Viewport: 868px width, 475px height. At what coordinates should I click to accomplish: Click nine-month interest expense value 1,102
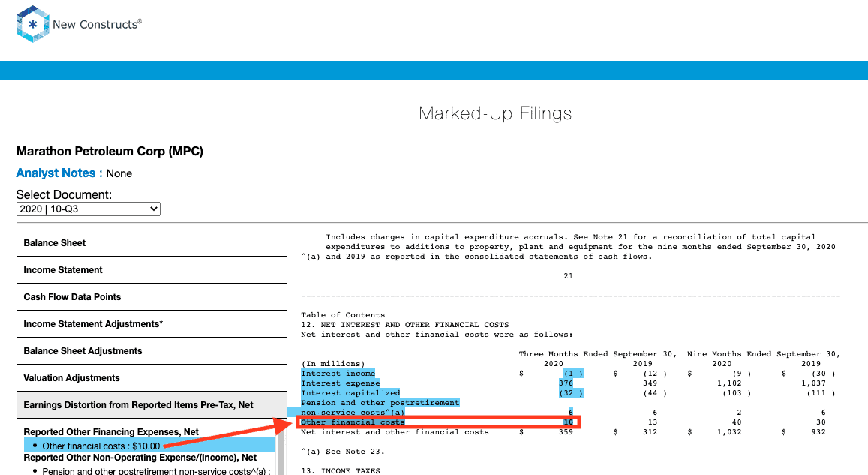[729, 383]
